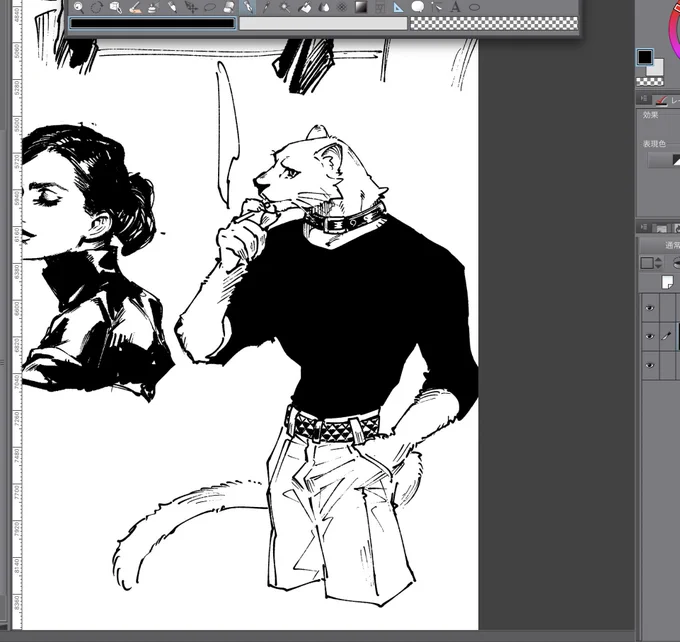Image resolution: width=680 pixels, height=642 pixels.
Task: Switch to the Layer panel tab
Action: coord(662,228)
